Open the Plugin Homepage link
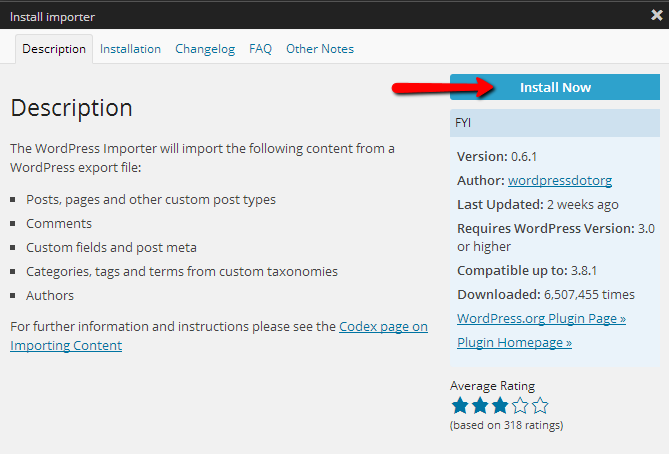The image size is (669, 454). (x=514, y=342)
